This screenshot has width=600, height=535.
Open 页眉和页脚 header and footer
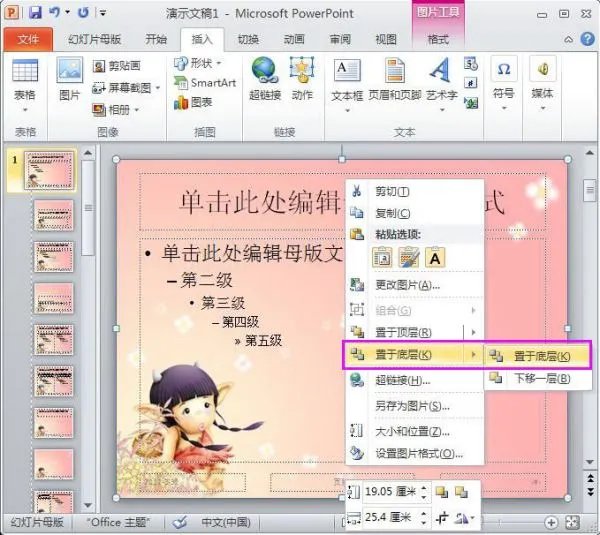394,78
